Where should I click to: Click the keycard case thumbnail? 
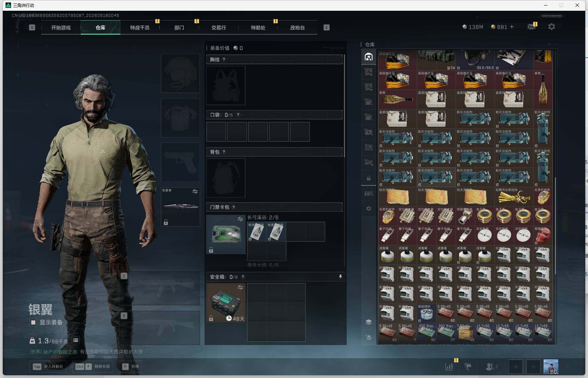(226, 234)
